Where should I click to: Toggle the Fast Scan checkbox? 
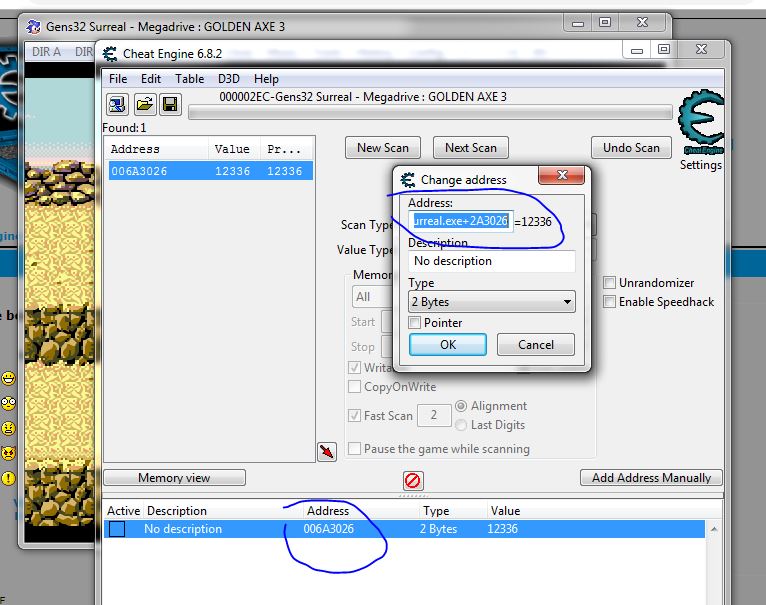pyautogui.click(x=354, y=415)
